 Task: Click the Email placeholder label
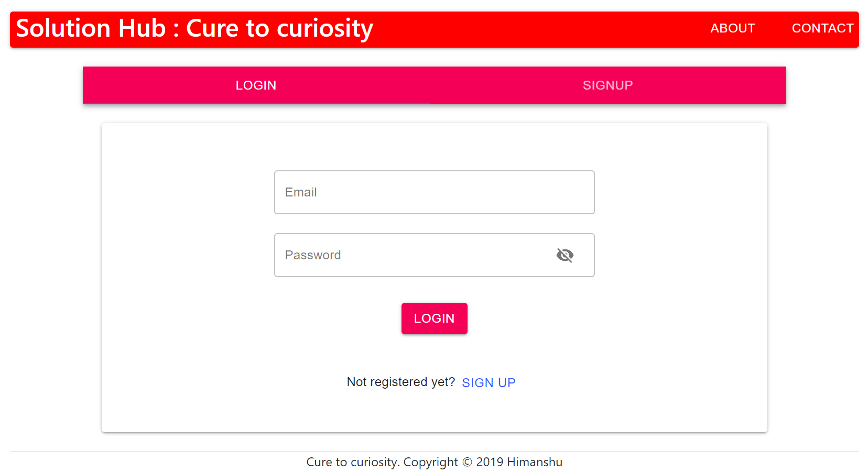click(301, 192)
